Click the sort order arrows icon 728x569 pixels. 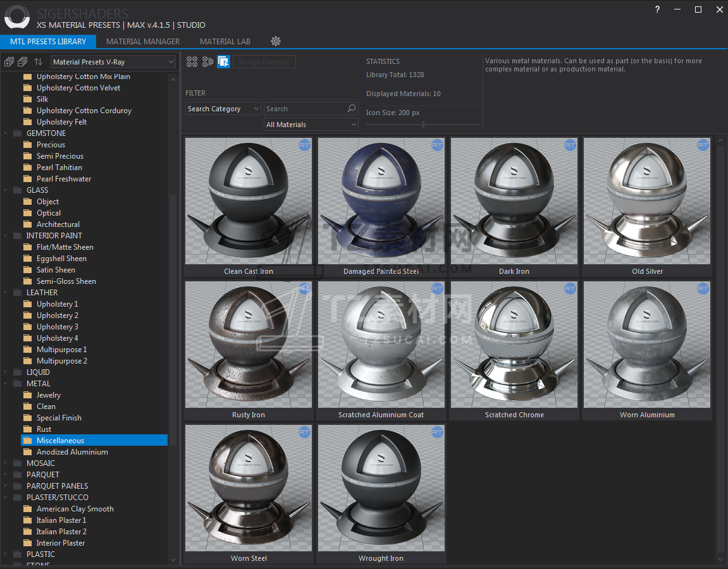(x=39, y=62)
